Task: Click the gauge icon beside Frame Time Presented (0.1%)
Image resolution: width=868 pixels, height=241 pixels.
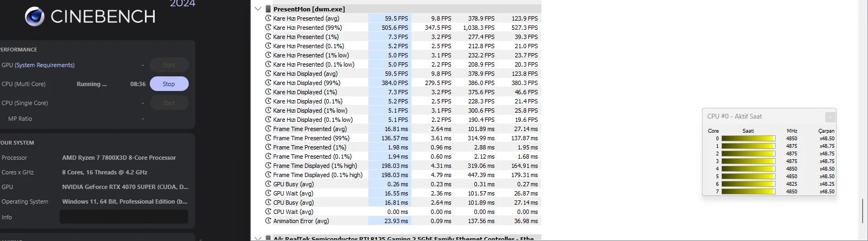Action: 268,157
